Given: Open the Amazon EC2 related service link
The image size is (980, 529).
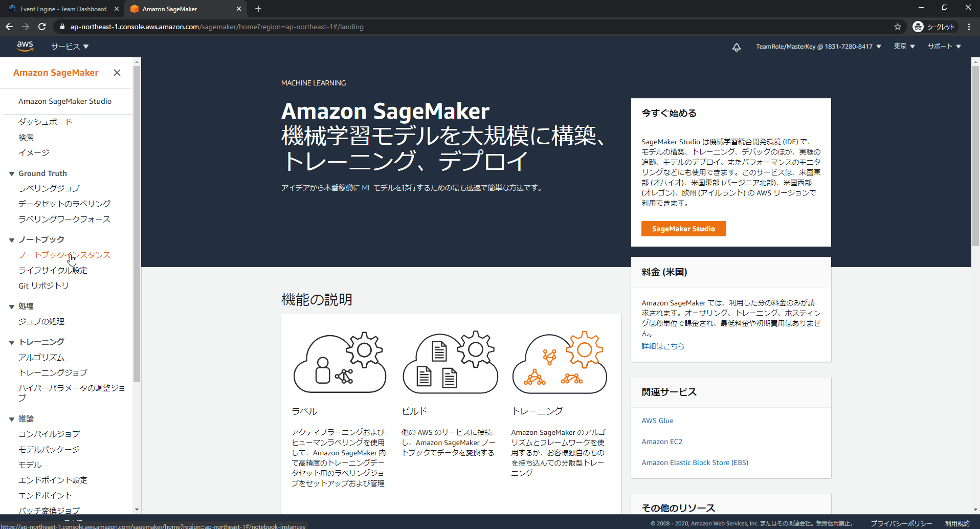Looking at the screenshot, I should click(x=662, y=442).
